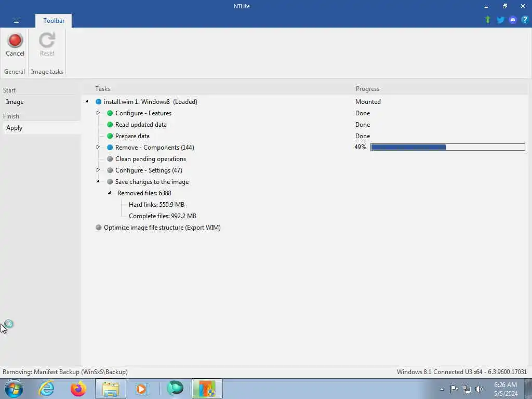Expand Remove - Components (144) node

(98, 147)
